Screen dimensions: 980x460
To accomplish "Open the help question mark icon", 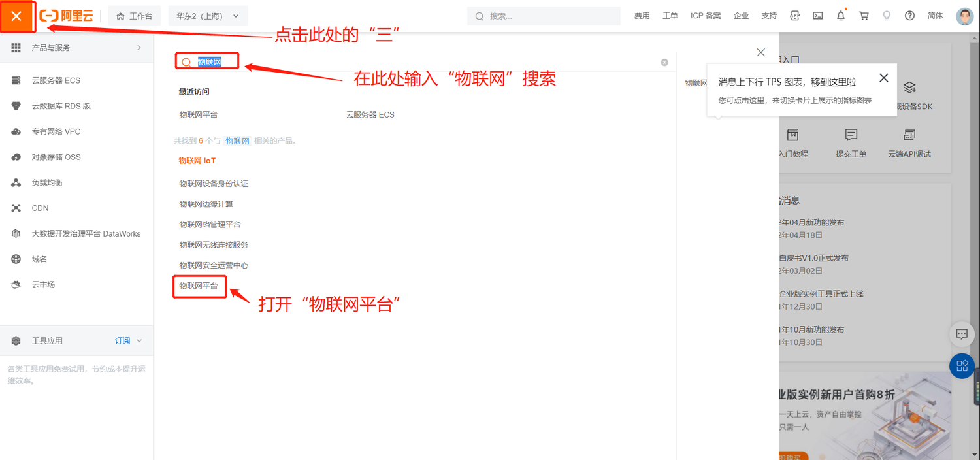I will 909,16.
